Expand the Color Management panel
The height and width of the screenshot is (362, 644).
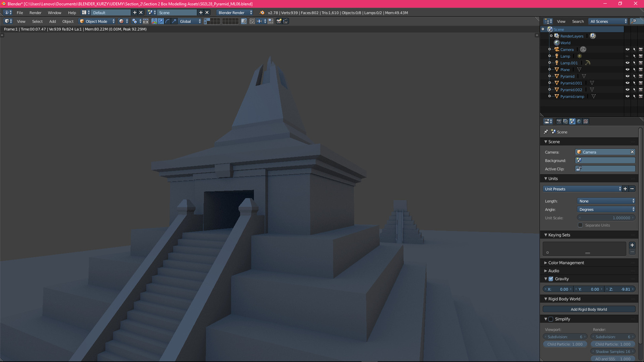[566, 263]
